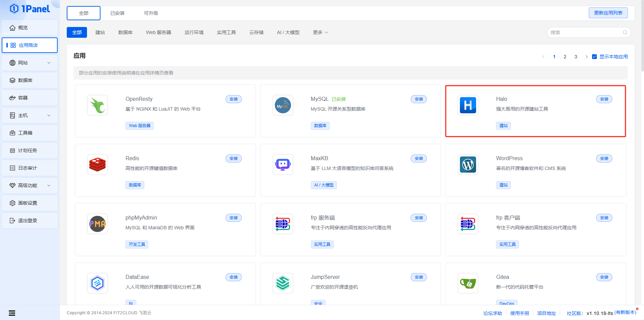Click the 1Panel logo
Screen dimensions: 644x320
click(x=30, y=9)
